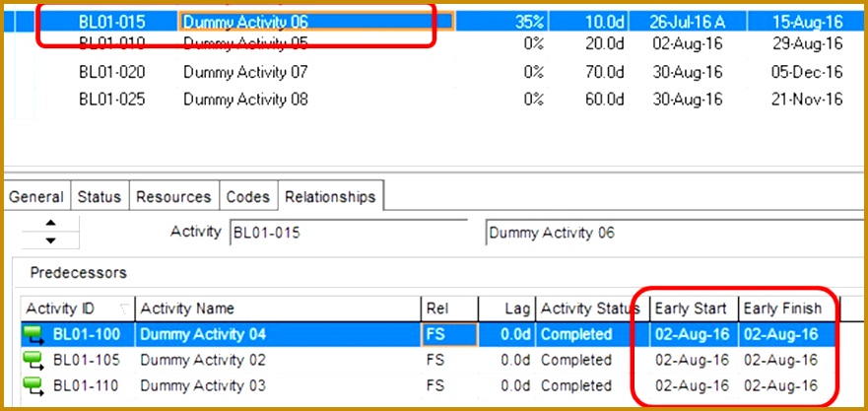Viewport: 868px width, 411px height.
Task: Select activity row BL01-020
Action: 434,72
